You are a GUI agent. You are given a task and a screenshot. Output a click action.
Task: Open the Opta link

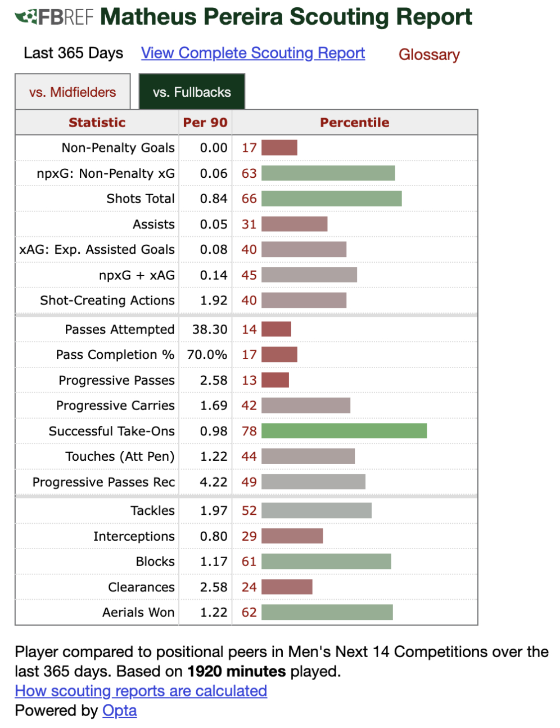119,711
